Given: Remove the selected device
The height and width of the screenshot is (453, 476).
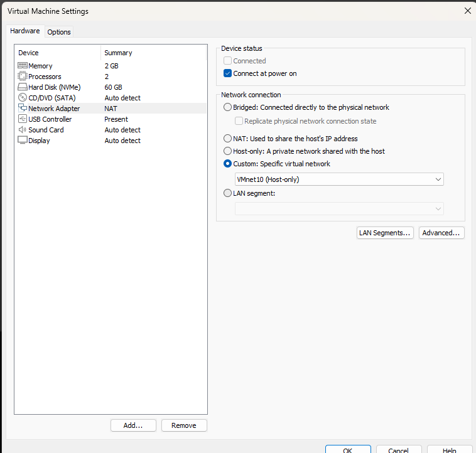Looking at the screenshot, I should click(x=184, y=425).
